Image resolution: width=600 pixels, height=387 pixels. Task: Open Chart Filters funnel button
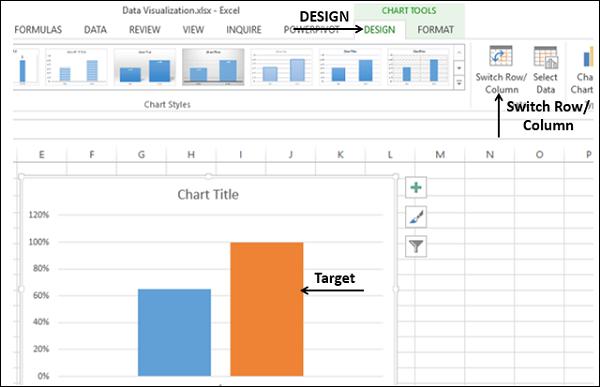point(416,246)
